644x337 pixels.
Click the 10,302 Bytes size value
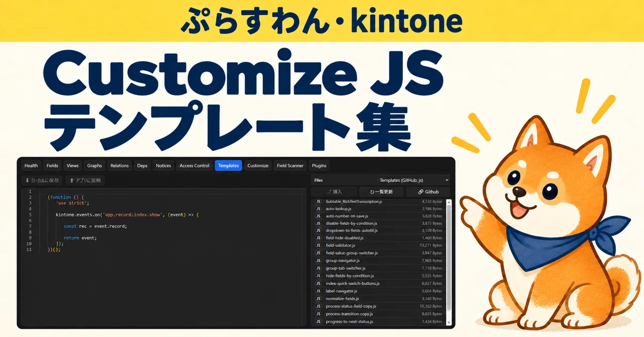tap(431, 306)
